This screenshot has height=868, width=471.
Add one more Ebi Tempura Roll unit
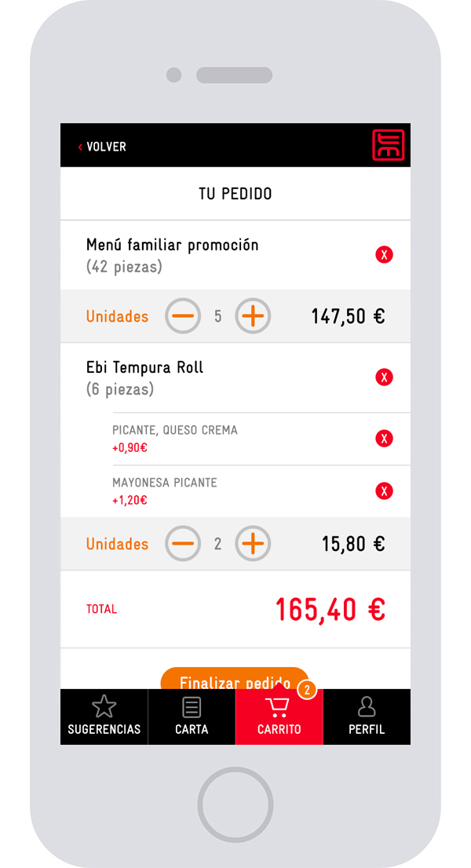[253, 543]
